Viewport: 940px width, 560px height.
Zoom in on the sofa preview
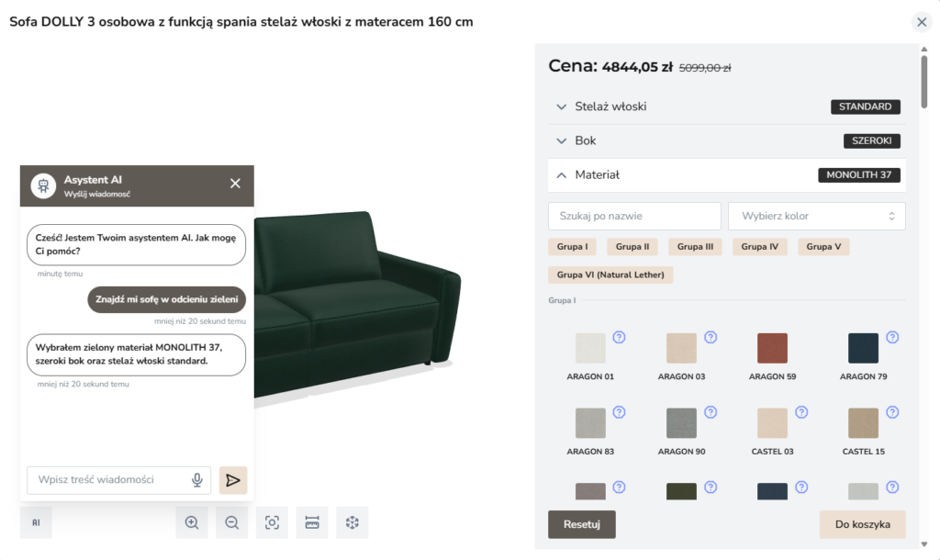[x=192, y=522]
